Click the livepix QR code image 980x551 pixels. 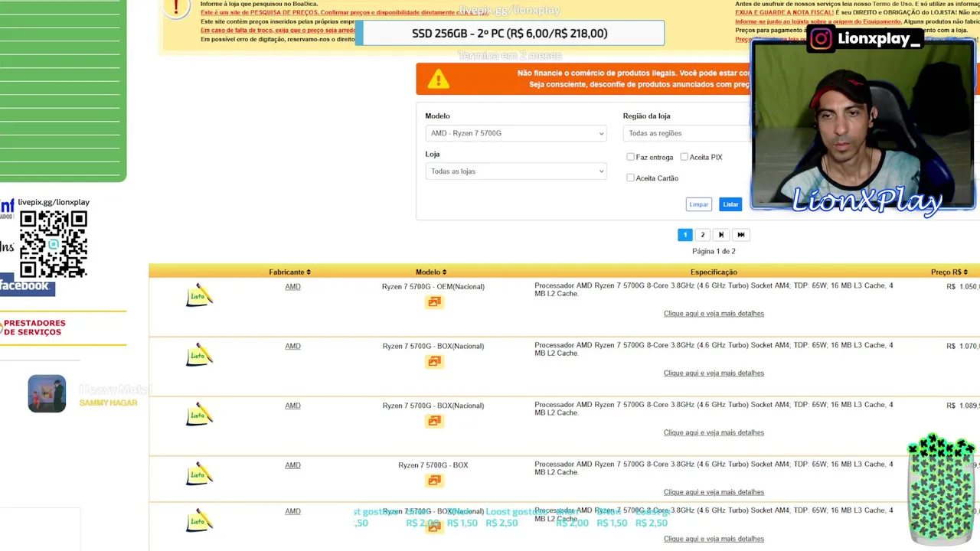(x=53, y=244)
